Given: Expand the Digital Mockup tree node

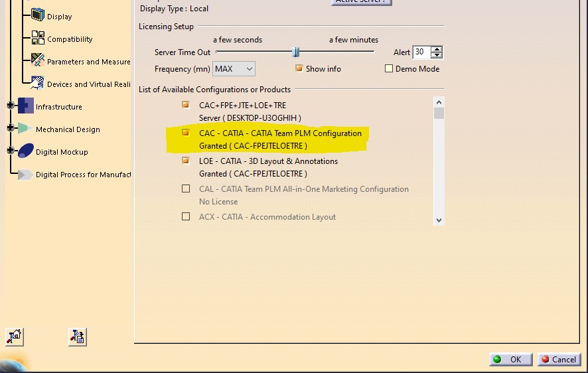Looking at the screenshot, I should [x=11, y=150].
